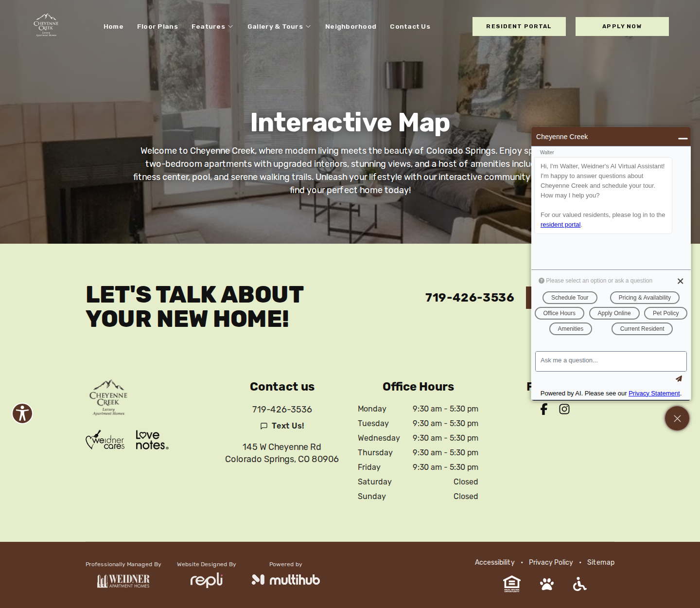Expand the Features dropdown menu
This screenshot has height=608, width=700.
(212, 27)
